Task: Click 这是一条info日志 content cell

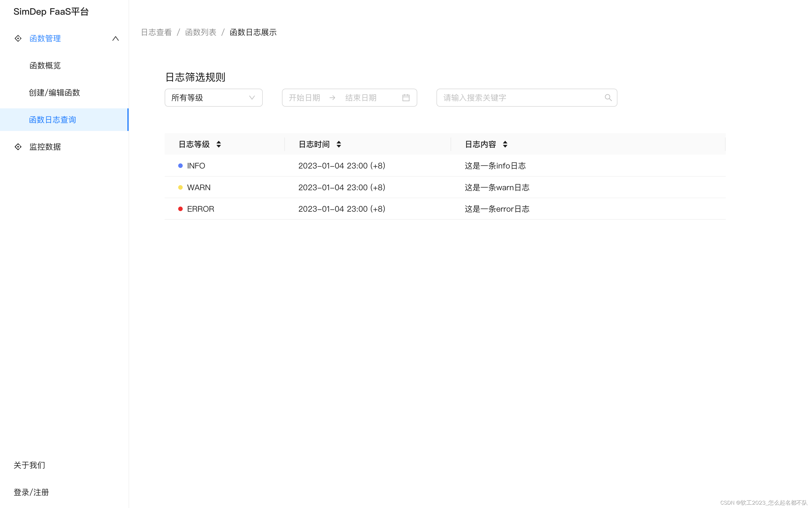Action: (x=495, y=166)
